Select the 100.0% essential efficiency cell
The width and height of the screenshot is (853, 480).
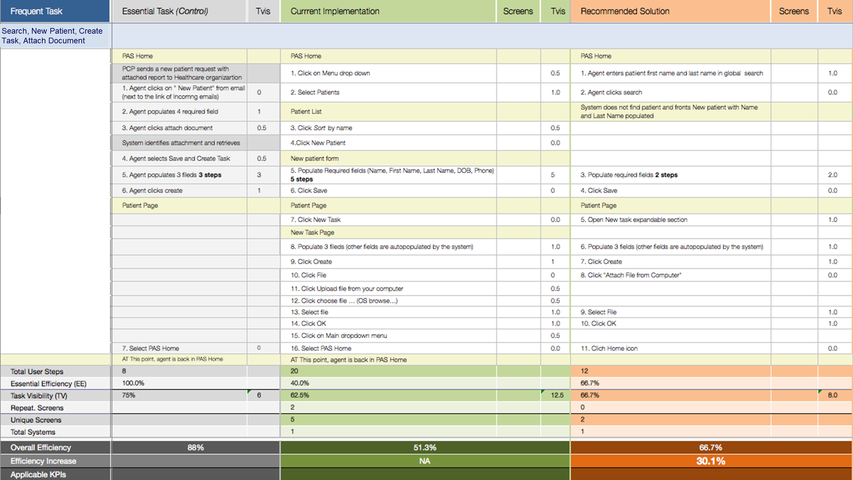[x=180, y=383]
